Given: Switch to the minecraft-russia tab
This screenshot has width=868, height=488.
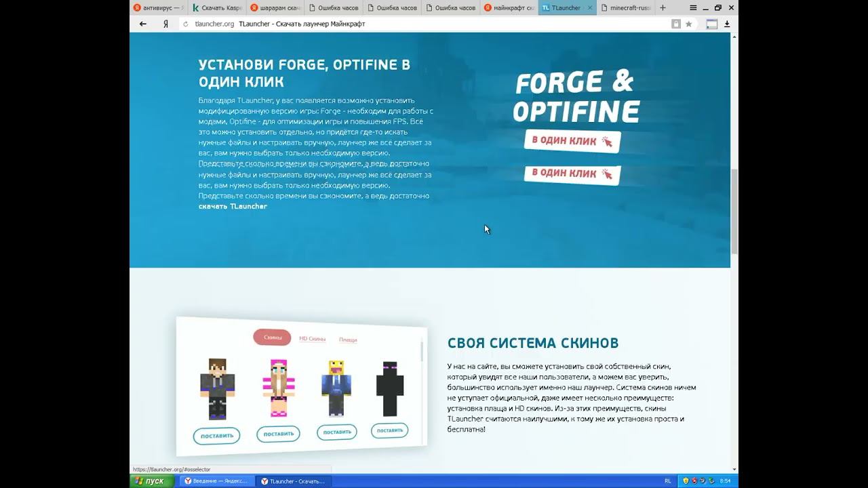Looking at the screenshot, I should [626, 7].
